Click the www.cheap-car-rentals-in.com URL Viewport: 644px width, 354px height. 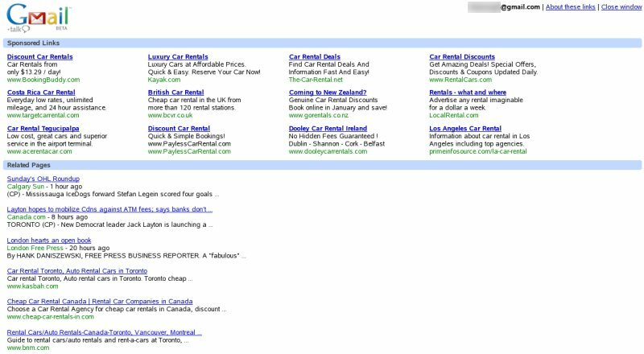click(x=51, y=317)
